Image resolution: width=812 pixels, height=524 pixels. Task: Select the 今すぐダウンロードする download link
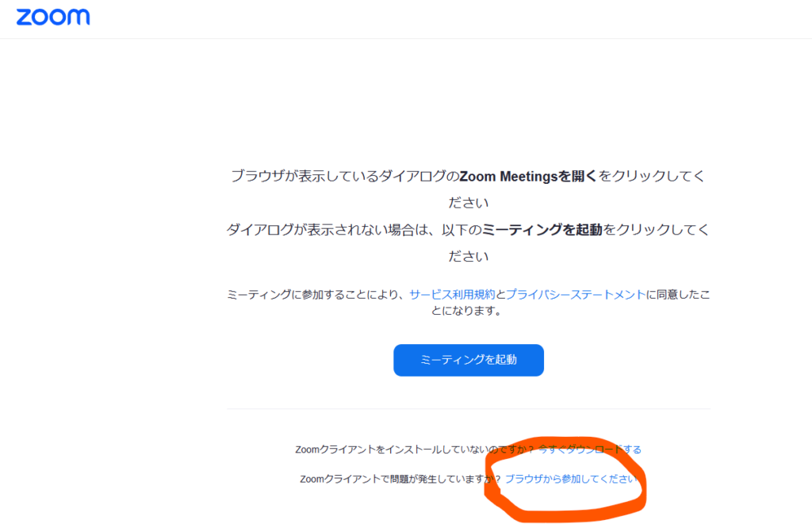pyautogui.click(x=590, y=449)
